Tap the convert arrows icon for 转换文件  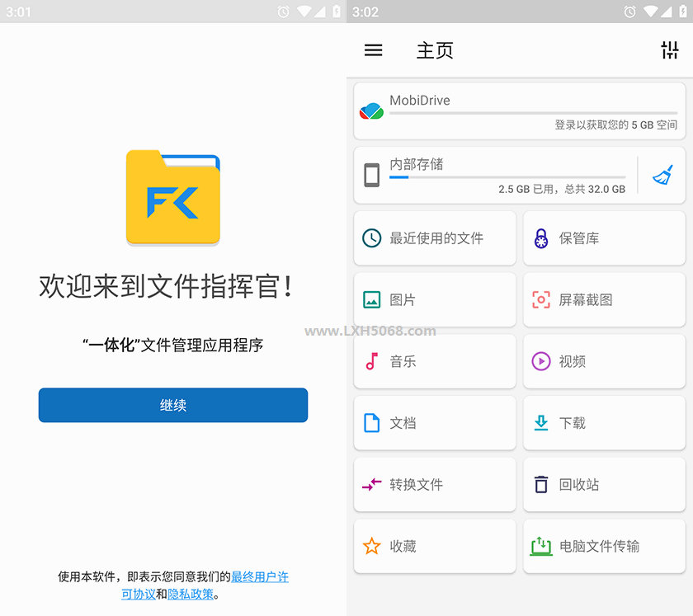(372, 484)
